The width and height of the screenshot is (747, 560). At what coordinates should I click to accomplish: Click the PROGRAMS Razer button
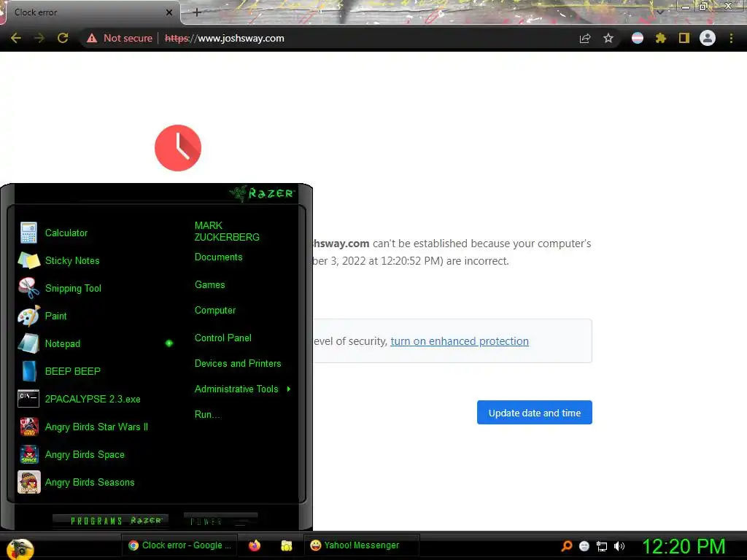click(x=111, y=521)
